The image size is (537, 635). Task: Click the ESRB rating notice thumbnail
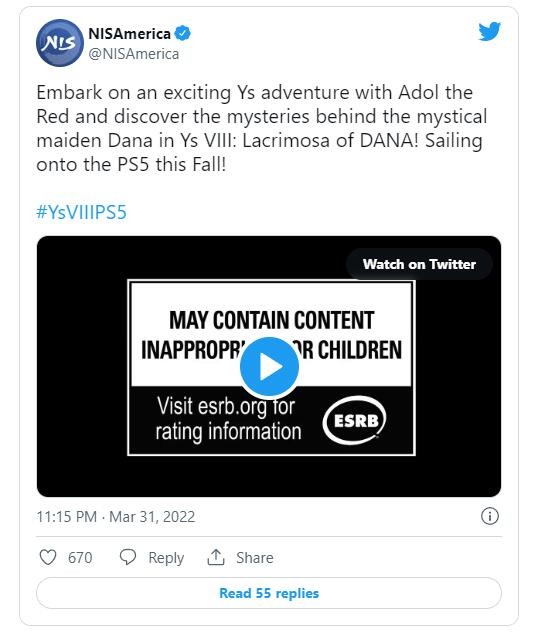[x=271, y=367]
